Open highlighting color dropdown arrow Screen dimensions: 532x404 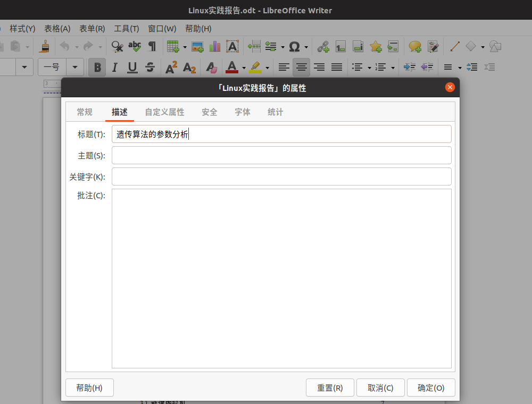click(x=268, y=68)
